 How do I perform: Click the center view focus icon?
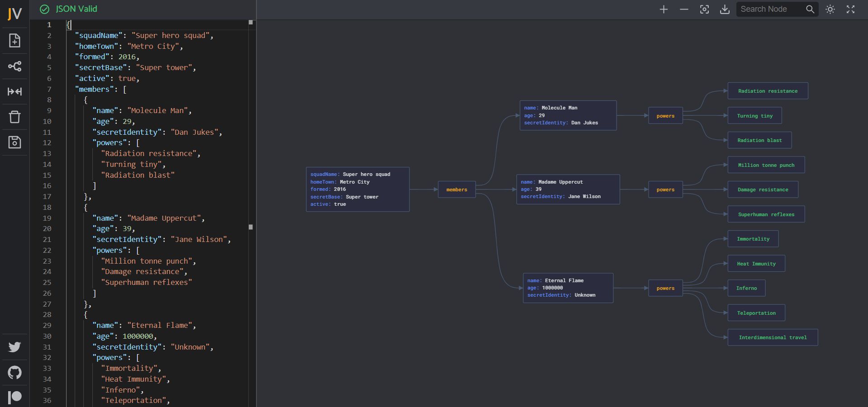point(704,9)
